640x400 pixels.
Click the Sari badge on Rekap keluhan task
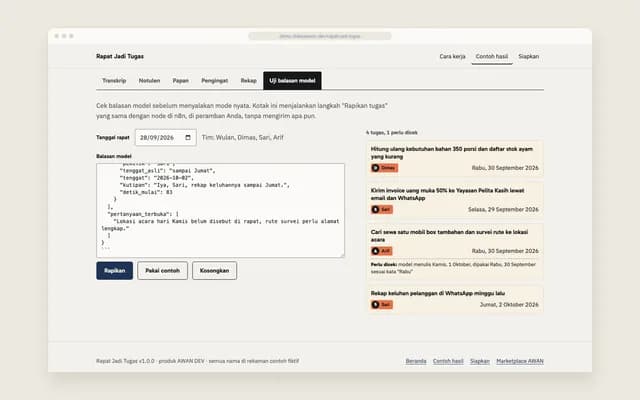pos(382,304)
